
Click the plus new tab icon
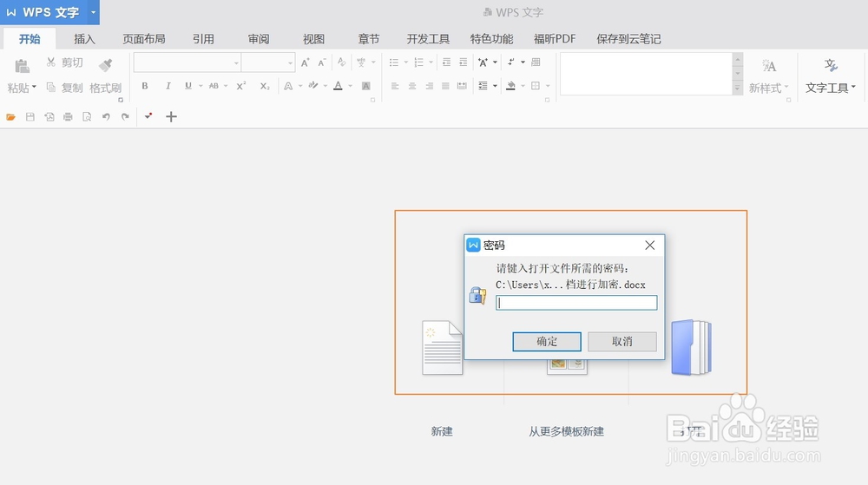coord(171,116)
